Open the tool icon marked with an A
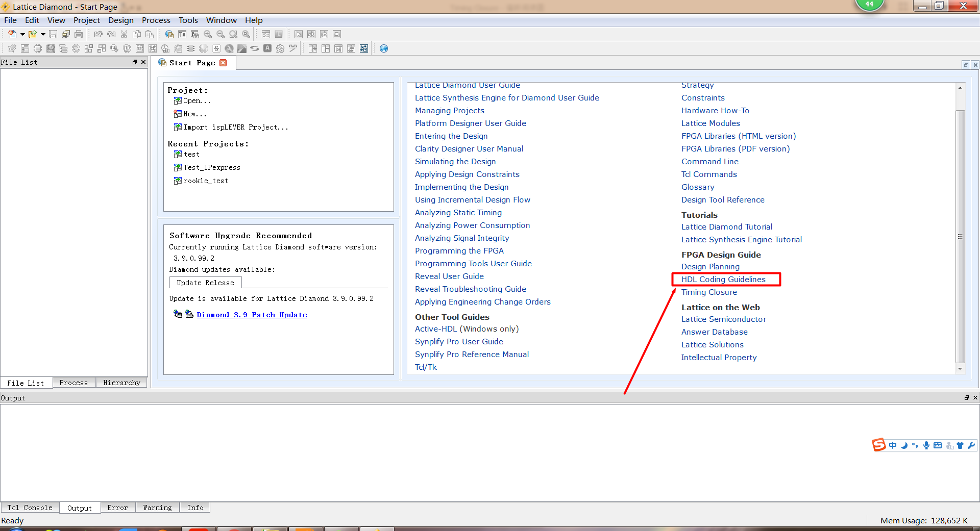 pos(267,48)
